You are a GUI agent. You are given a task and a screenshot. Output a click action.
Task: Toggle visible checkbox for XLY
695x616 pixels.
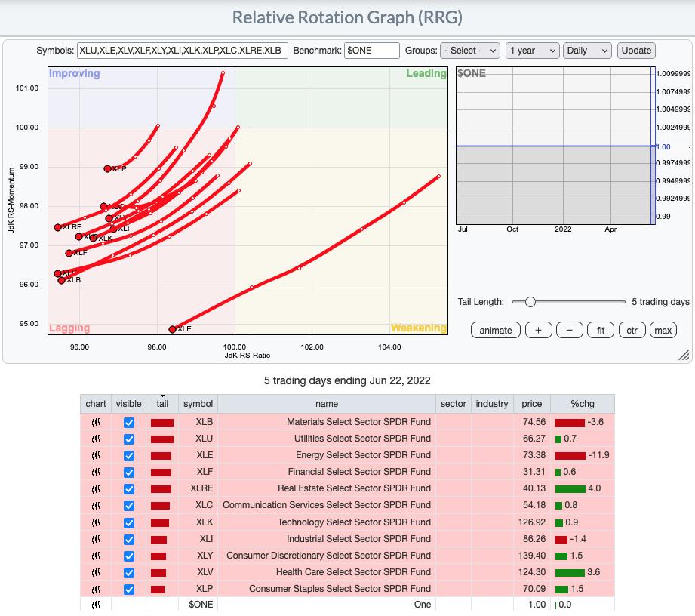129,556
